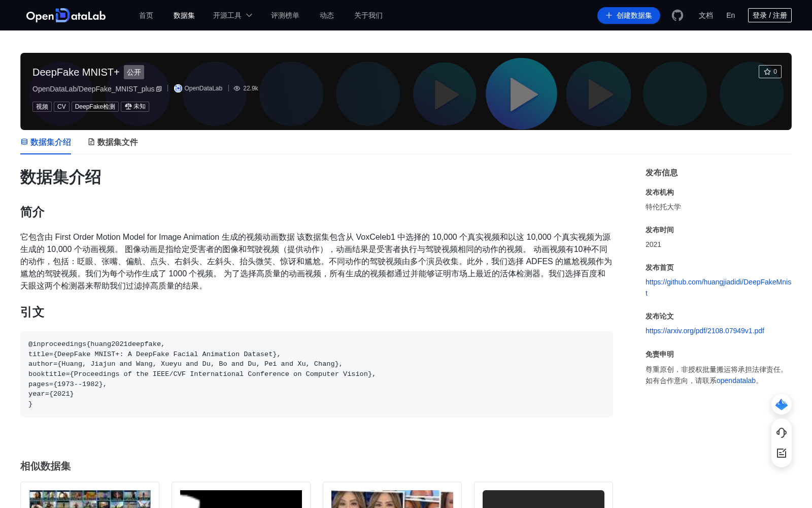The height and width of the screenshot is (508, 812).
Task: Star the DeepFake MNIST+ dataset
Action: [770, 72]
